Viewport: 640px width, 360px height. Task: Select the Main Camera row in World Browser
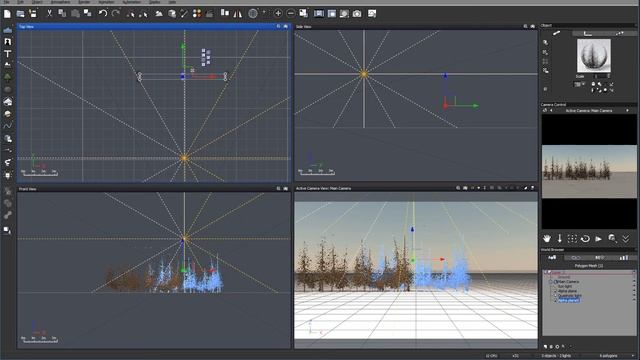click(569, 282)
